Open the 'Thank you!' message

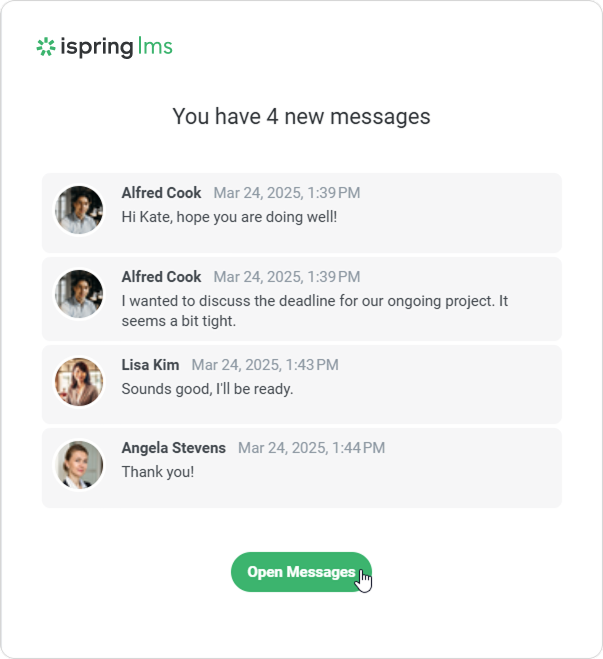157,472
